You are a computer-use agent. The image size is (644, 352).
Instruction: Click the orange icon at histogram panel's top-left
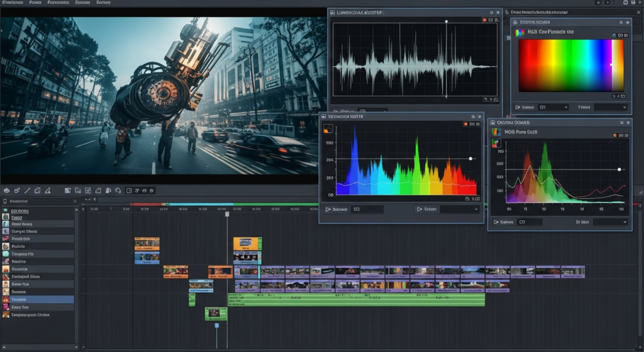[328, 129]
